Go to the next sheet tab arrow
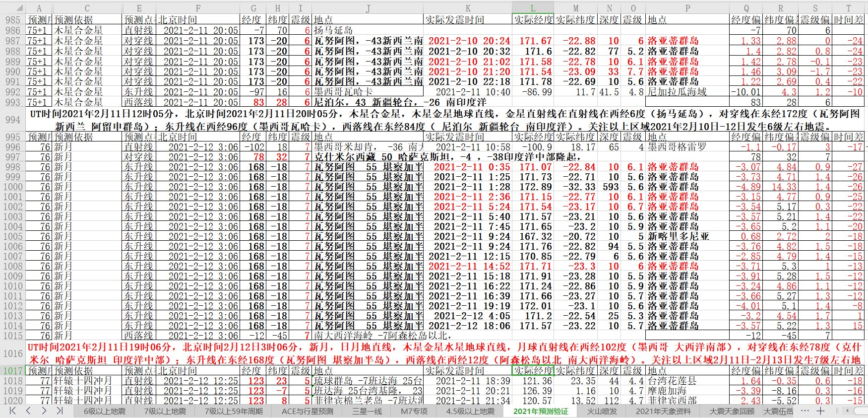This screenshot has height=418, width=868. pos(44,411)
